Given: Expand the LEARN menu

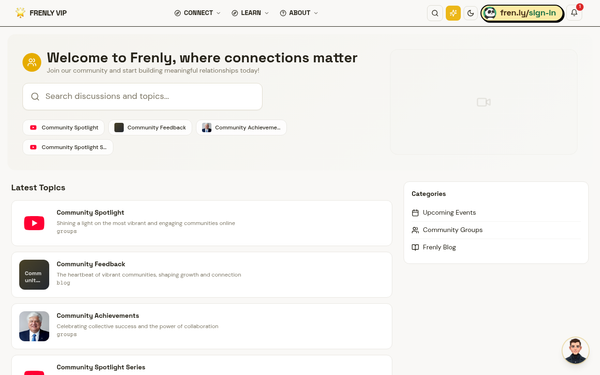Looking at the screenshot, I should [250, 13].
